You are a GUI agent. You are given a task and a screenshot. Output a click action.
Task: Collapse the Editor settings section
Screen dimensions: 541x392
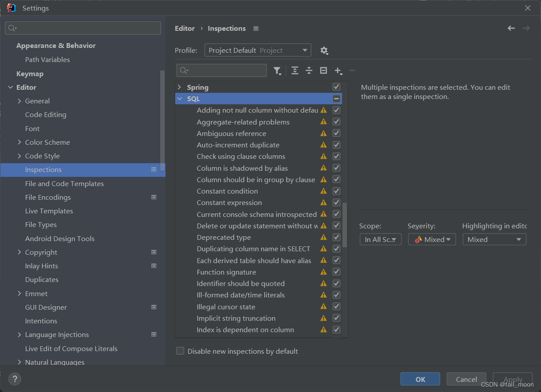11,88
